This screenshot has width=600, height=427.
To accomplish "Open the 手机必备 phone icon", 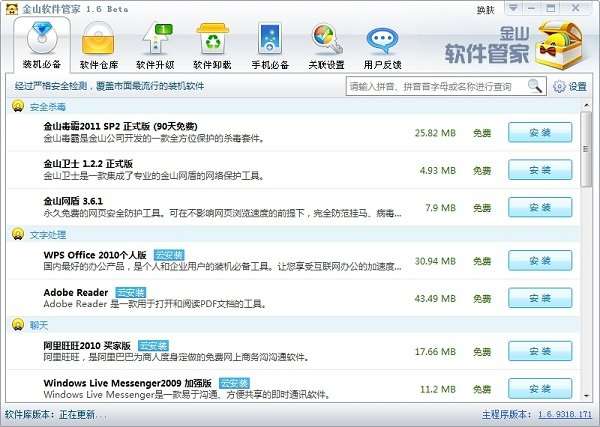I will coord(270,38).
